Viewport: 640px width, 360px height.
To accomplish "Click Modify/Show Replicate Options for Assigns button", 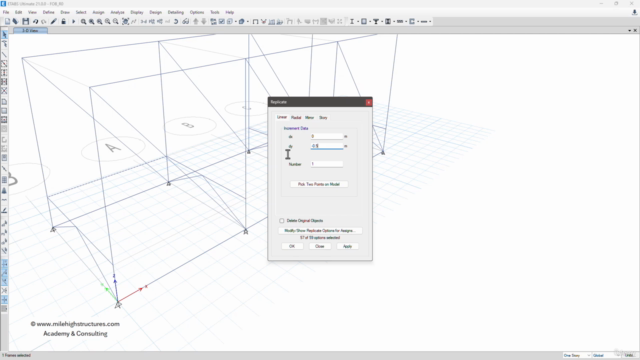I will (x=320, y=231).
